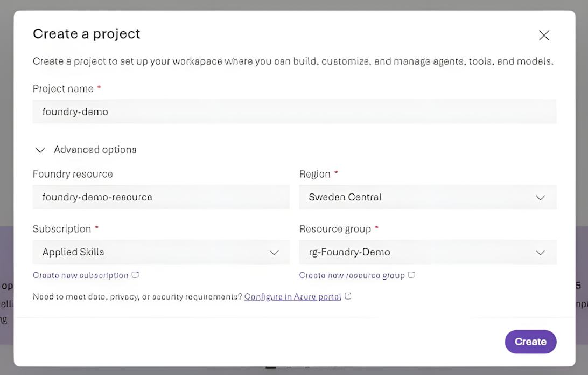The image size is (588, 375).
Task: Follow the Create new resource group link
Action: tap(352, 275)
